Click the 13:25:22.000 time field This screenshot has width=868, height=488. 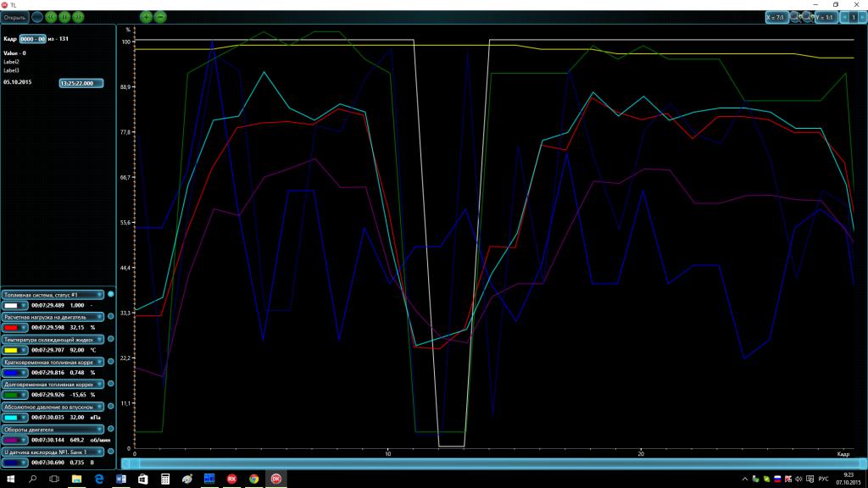pos(81,83)
